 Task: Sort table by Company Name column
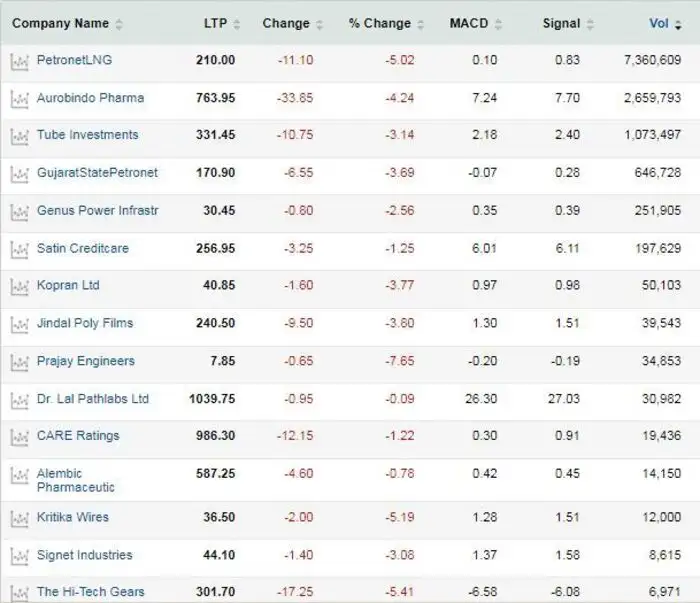tap(60, 23)
